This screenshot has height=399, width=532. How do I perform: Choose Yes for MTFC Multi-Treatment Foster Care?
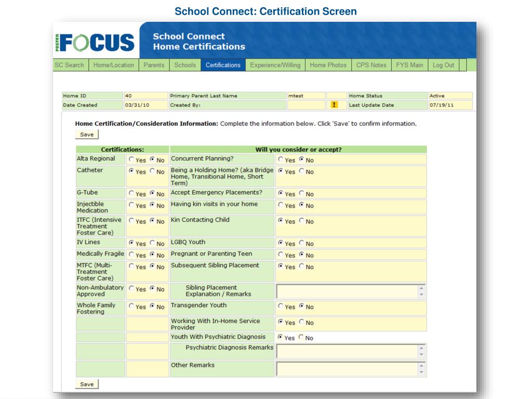coord(131,265)
